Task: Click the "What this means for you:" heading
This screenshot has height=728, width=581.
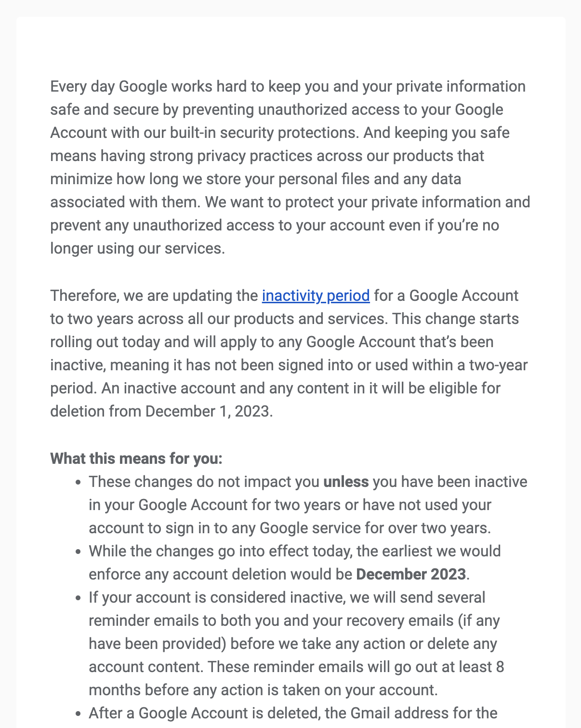Action: pyautogui.click(x=136, y=458)
